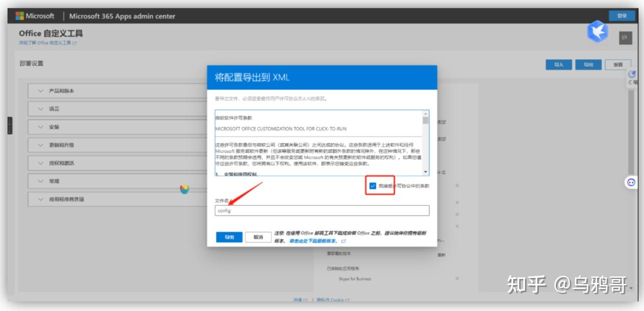Click the Skype for Business entry

(355, 279)
